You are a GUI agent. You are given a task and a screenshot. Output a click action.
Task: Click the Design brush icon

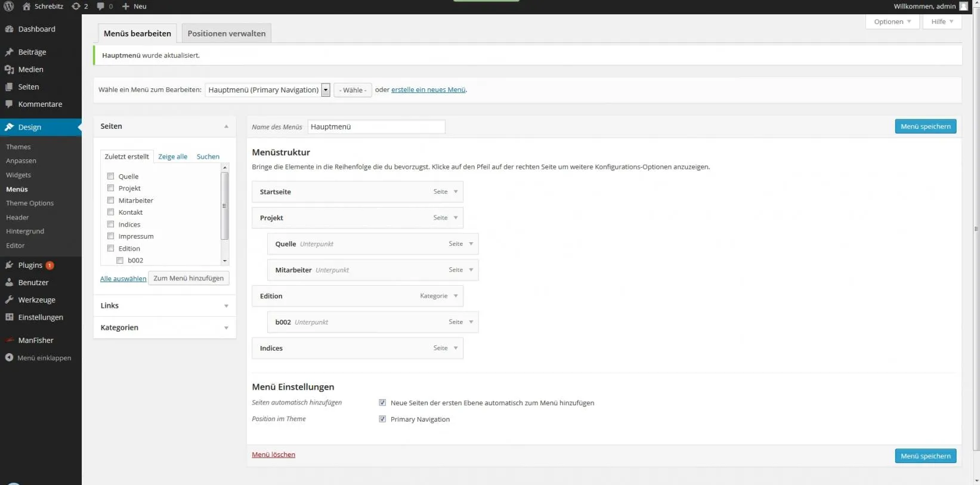tap(9, 127)
